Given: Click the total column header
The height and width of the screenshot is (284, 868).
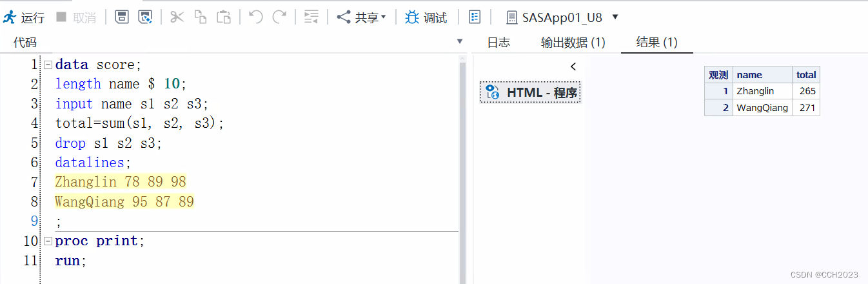Looking at the screenshot, I should pyautogui.click(x=806, y=75).
